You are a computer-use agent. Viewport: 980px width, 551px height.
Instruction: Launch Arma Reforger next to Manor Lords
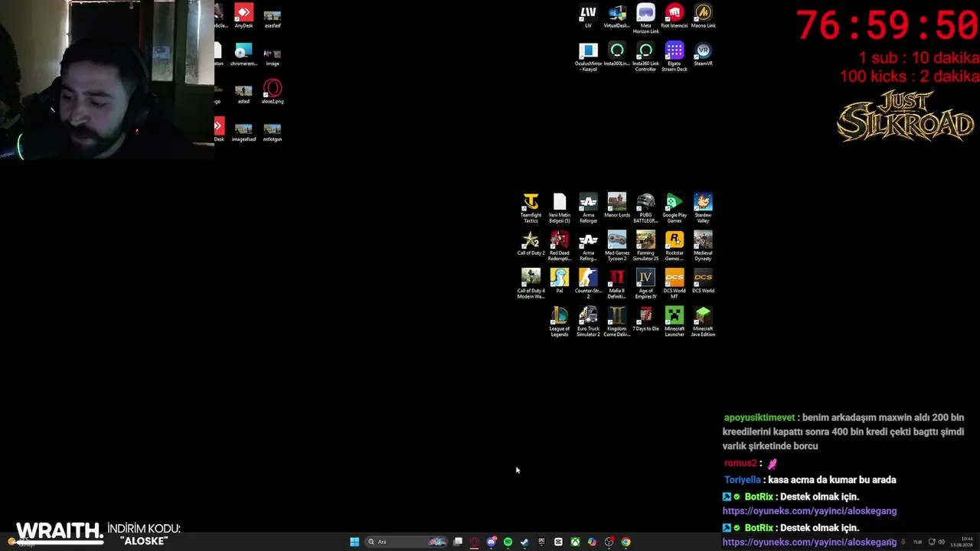tap(588, 208)
